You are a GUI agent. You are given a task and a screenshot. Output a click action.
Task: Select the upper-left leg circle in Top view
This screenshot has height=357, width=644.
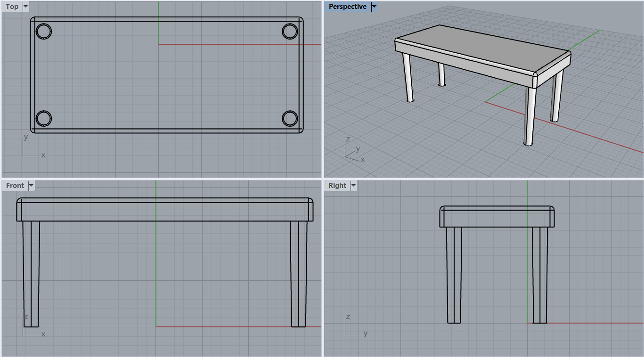[43, 32]
